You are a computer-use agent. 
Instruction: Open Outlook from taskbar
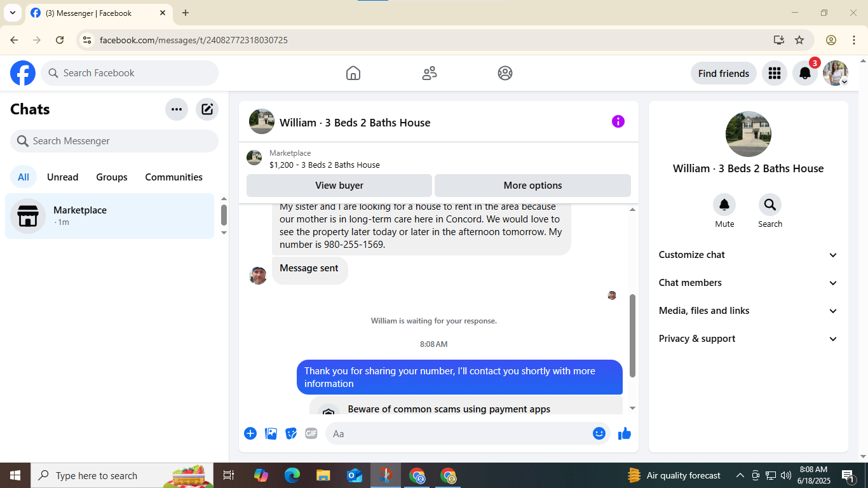point(354,475)
